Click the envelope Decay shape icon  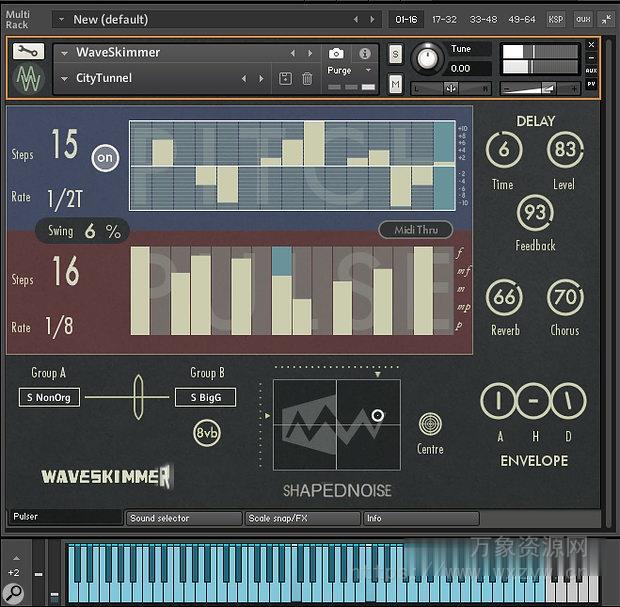click(x=569, y=401)
